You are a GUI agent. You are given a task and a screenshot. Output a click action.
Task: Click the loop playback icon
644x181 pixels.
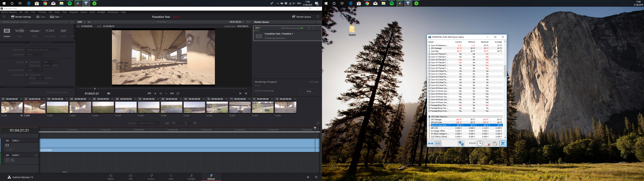tap(178, 94)
